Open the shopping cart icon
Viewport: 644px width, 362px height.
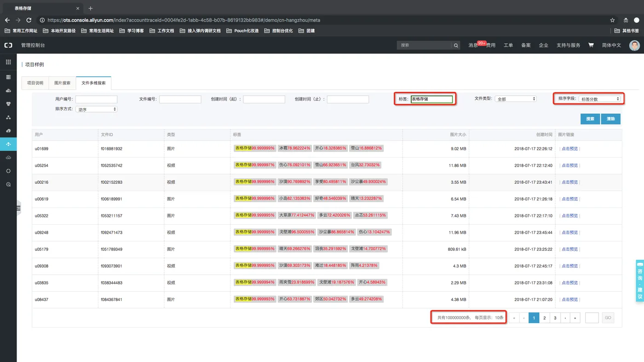point(591,45)
